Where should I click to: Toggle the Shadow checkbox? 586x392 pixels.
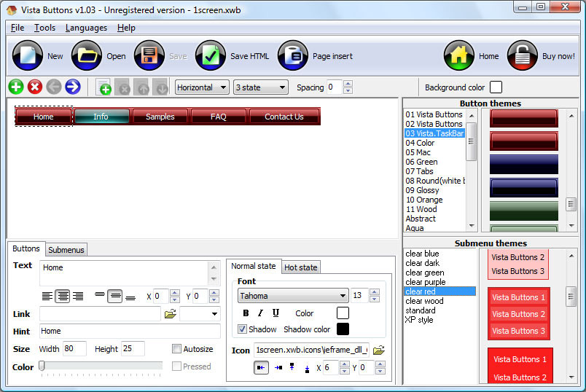pyautogui.click(x=242, y=329)
